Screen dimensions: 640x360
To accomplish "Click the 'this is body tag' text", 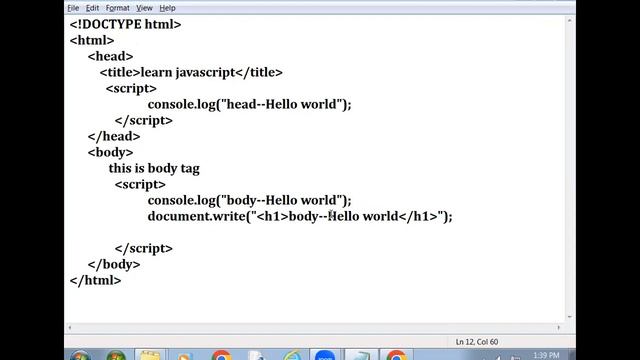I will (x=154, y=169).
